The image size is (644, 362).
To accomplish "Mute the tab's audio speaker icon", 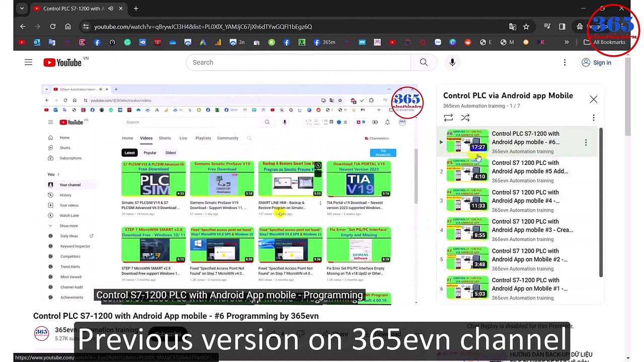I will (x=110, y=9).
